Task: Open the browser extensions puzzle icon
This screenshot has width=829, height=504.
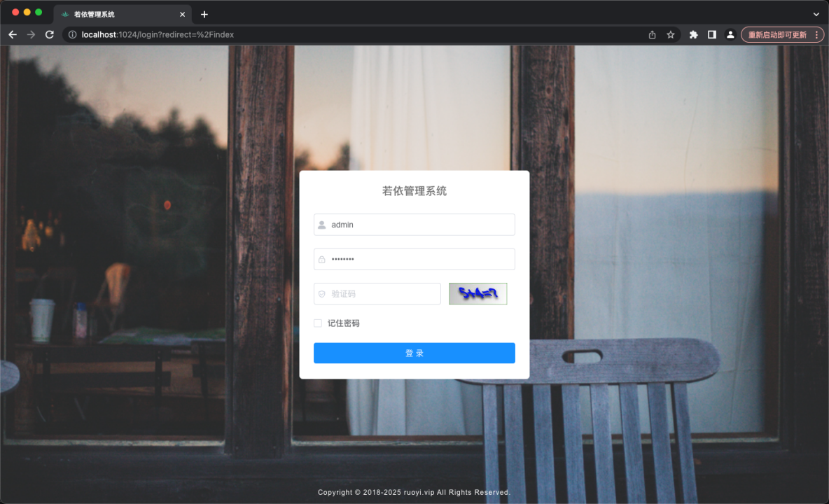Action: 694,34
